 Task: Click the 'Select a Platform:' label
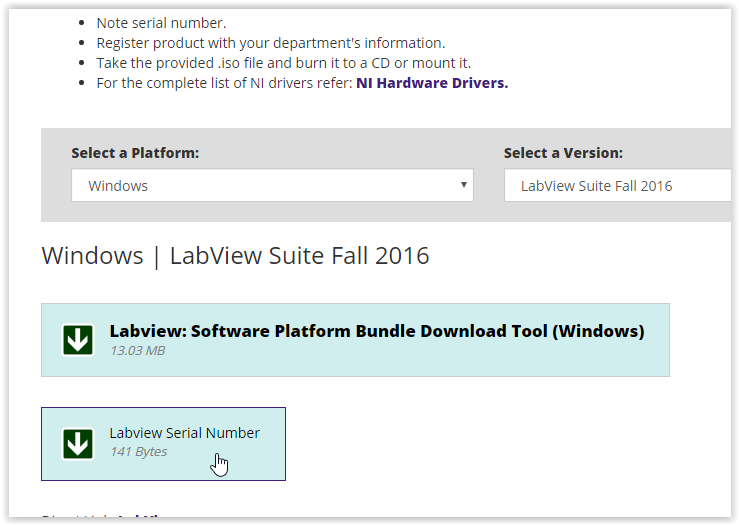pos(135,153)
